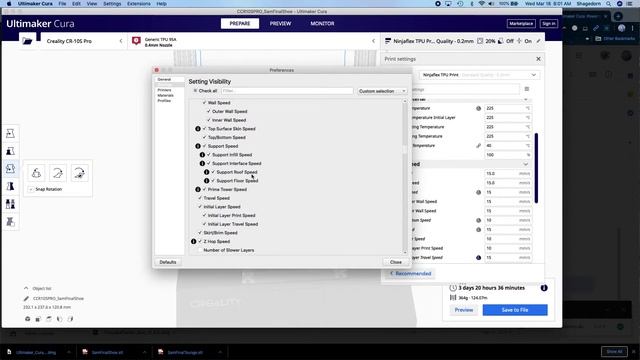Screen dimensions: 640x360
Task: Click the Save to File button
Action: pyautogui.click(x=515, y=310)
